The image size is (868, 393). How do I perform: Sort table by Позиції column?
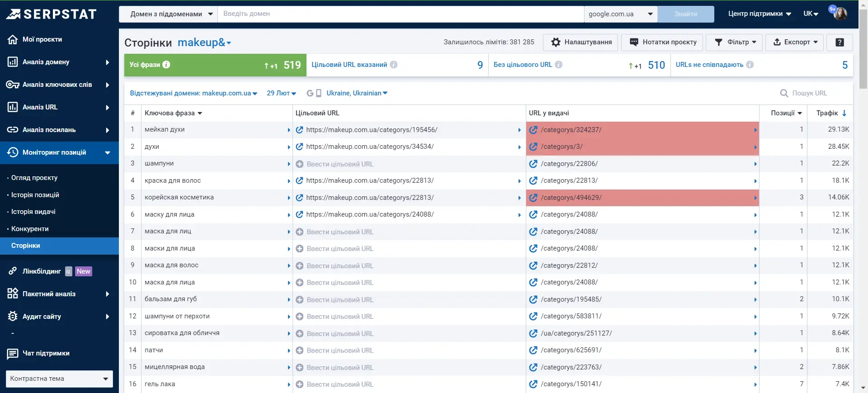(786, 113)
